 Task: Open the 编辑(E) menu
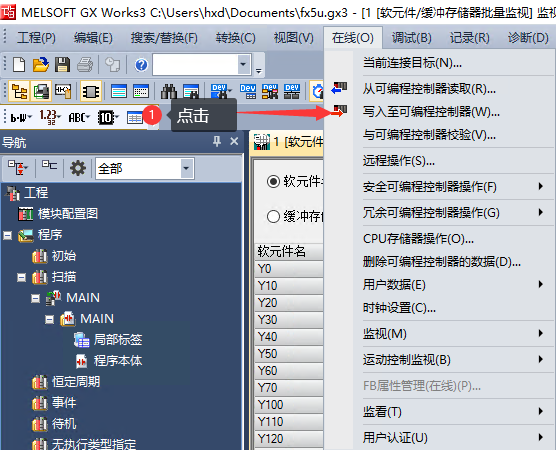[x=93, y=38]
